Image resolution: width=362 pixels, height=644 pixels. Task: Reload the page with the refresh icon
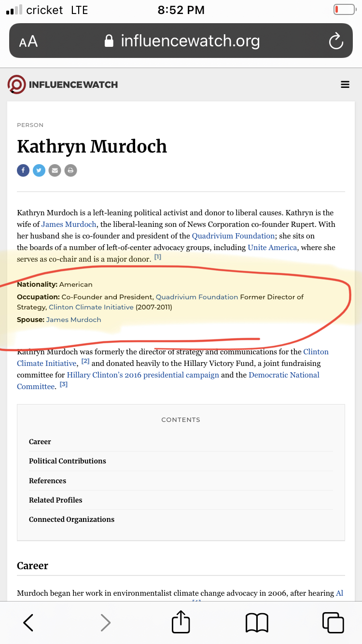tap(335, 42)
